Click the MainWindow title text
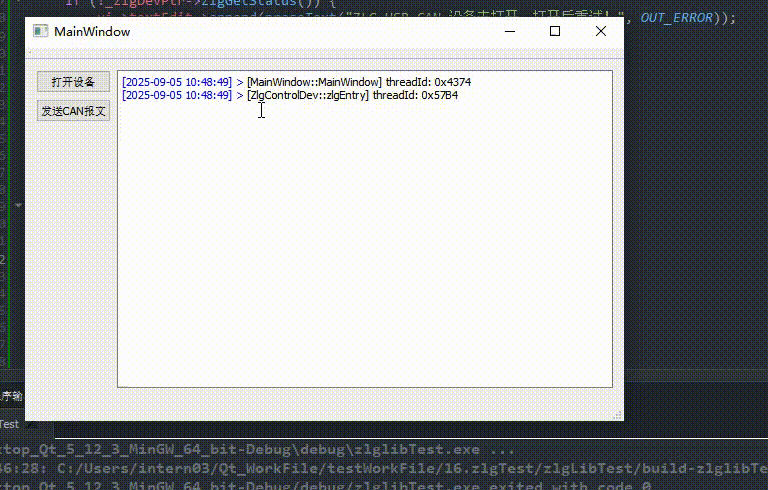Screen dimensions: 768x490 (92, 32)
